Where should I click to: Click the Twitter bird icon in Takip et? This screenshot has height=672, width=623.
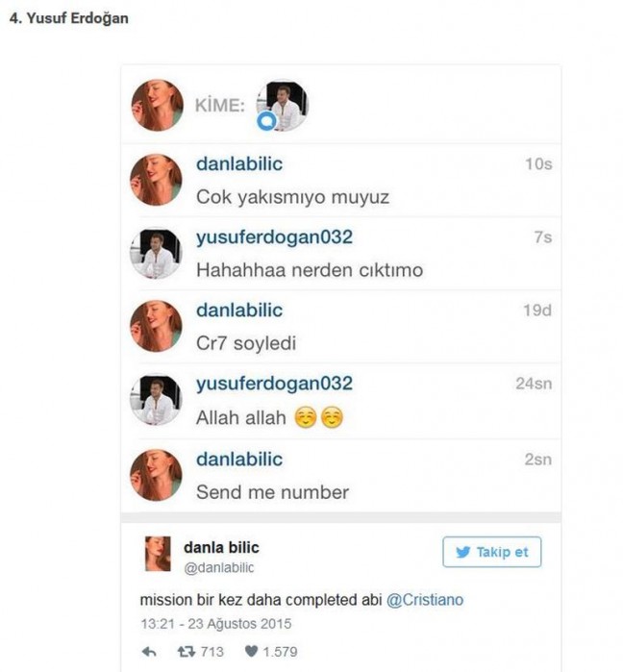tap(463, 552)
